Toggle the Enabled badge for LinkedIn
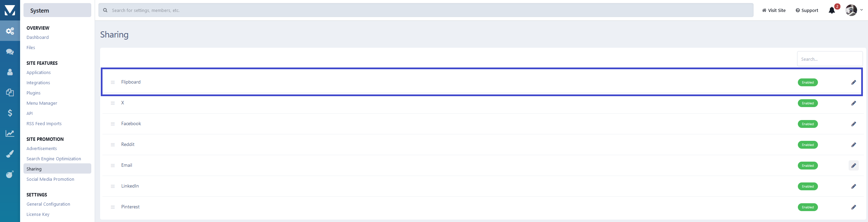 pos(807,187)
